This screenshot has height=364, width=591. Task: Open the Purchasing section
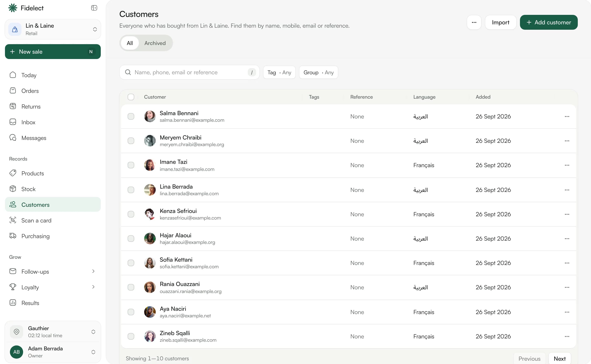53,236
